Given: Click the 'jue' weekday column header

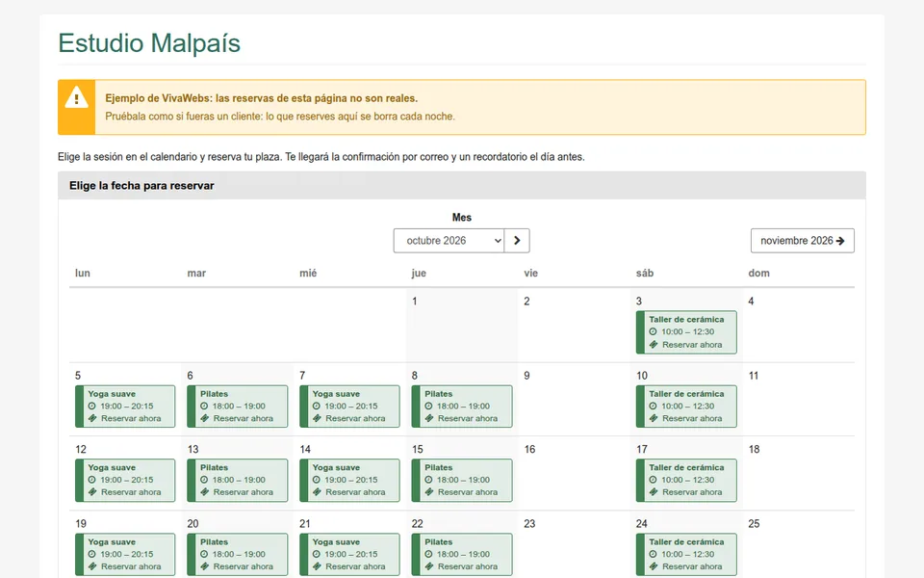Looking at the screenshot, I should tap(419, 273).
